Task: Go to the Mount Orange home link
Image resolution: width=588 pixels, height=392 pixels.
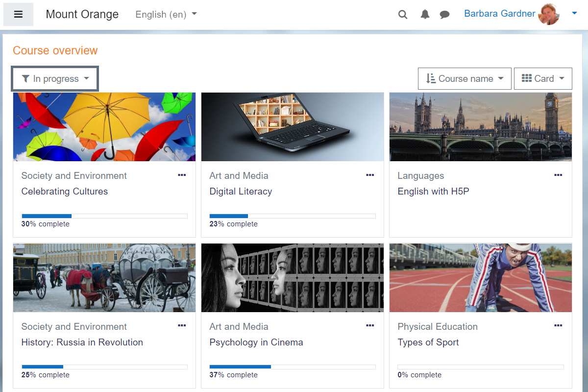Action: point(82,14)
